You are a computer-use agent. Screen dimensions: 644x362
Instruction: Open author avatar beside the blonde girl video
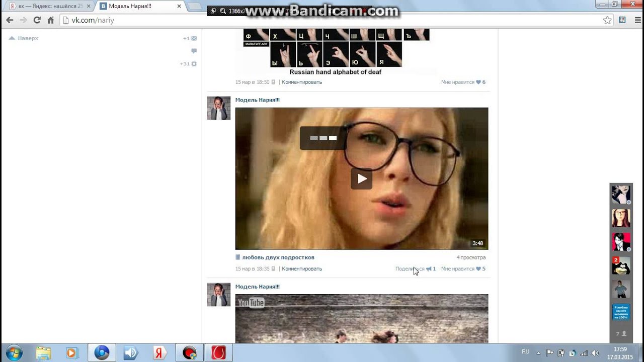coord(219,108)
